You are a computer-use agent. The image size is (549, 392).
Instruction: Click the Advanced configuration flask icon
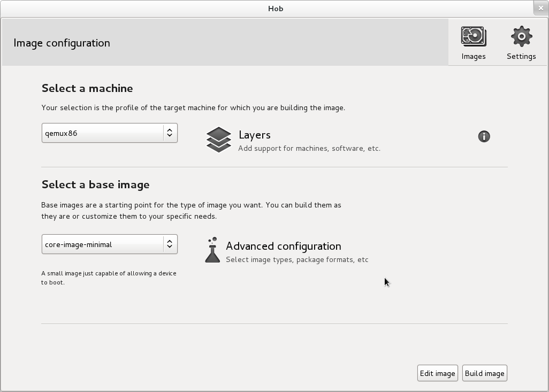pos(212,250)
